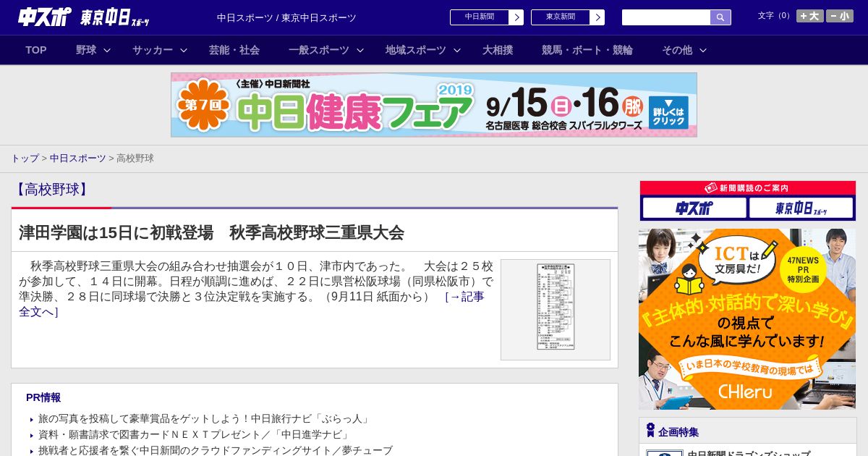Click the header search input field
868x456 pixels.
point(666,17)
